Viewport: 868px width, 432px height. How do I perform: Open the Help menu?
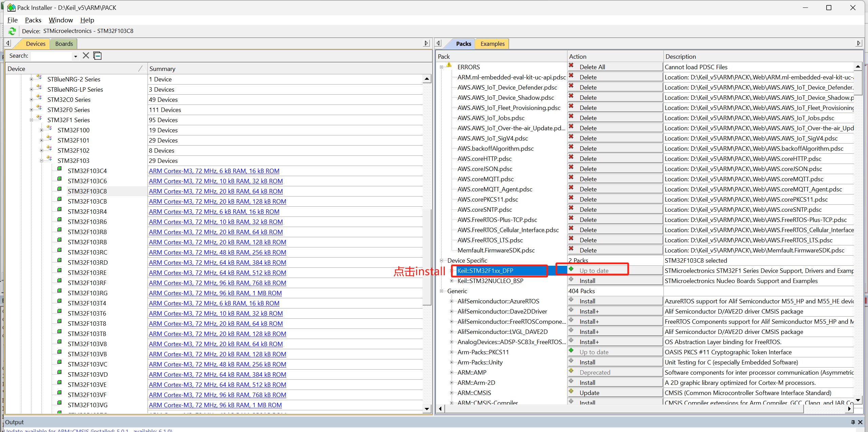(87, 20)
